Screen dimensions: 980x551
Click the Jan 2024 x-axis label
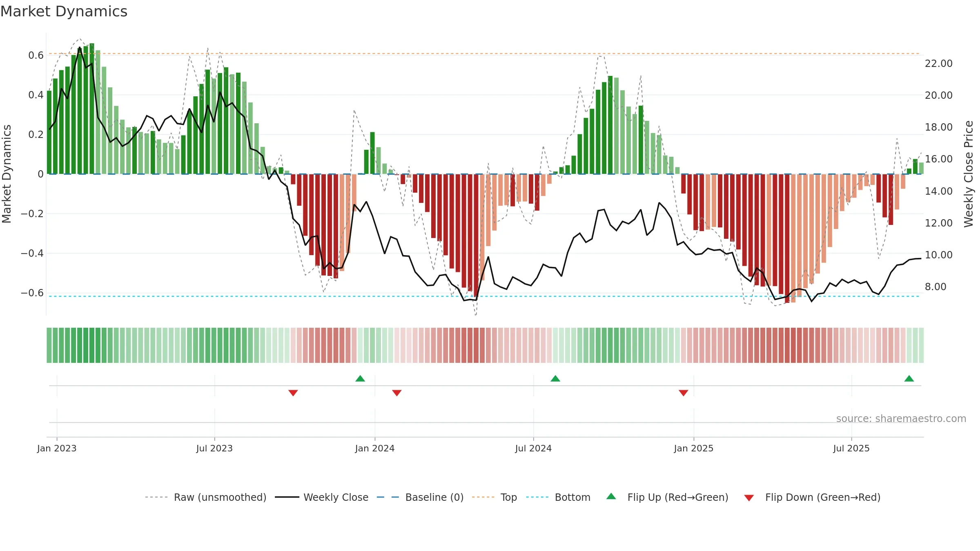pyautogui.click(x=375, y=448)
